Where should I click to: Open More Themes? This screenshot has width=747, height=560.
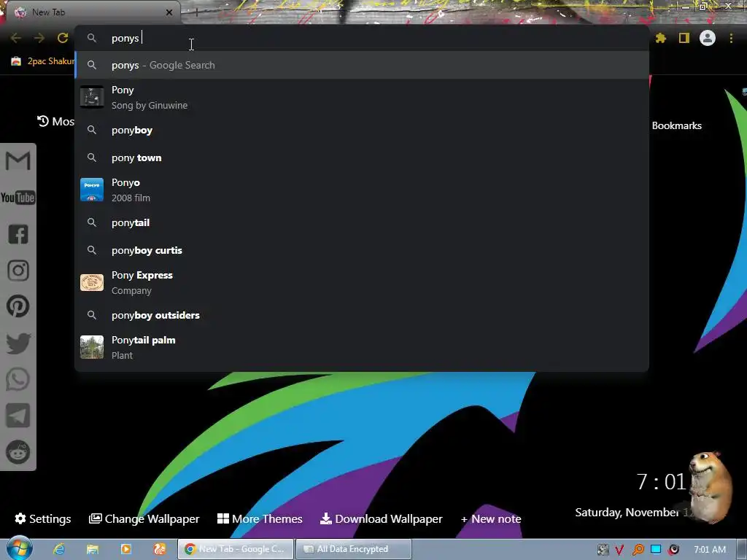point(260,518)
